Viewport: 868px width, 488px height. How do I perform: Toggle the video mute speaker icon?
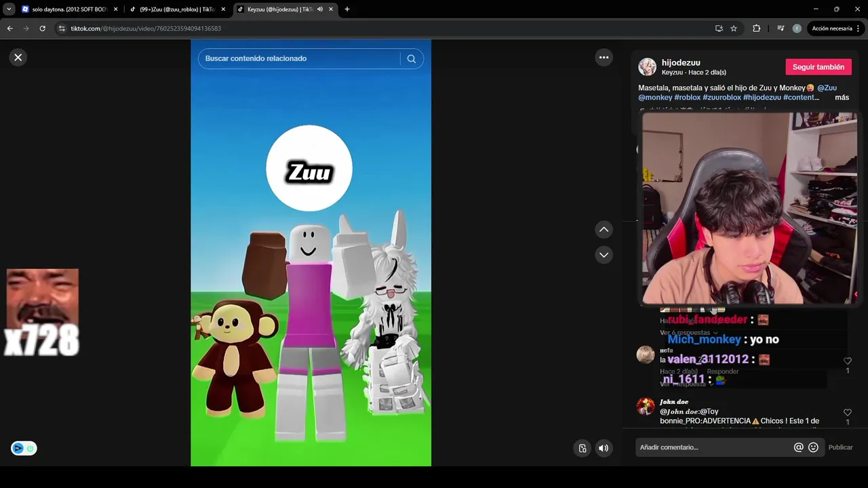tap(604, 448)
